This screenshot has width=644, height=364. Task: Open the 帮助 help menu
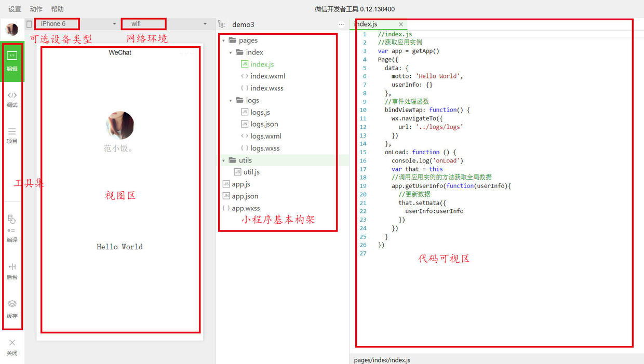coord(58,9)
